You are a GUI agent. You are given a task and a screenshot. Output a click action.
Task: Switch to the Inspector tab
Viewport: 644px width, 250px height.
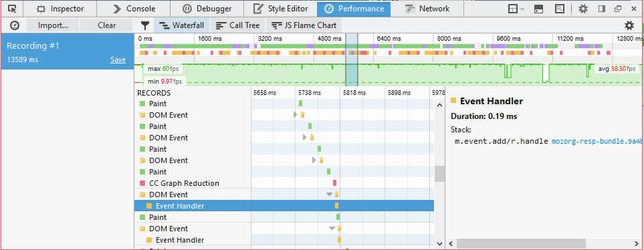pyautogui.click(x=60, y=8)
